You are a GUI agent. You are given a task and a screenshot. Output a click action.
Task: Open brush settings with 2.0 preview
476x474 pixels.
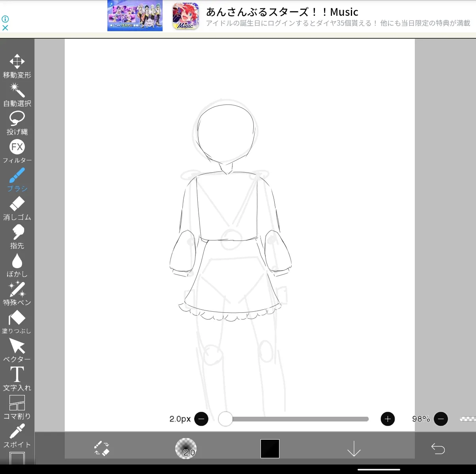point(186,448)
